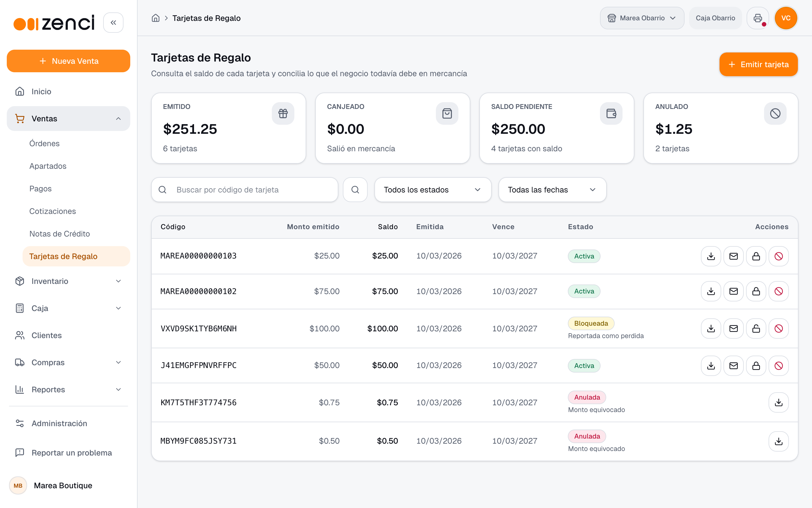This screenshot has width=812, height=508.
Task: Collapse the sidebar with double-chevron button
Action: (113, 23)
